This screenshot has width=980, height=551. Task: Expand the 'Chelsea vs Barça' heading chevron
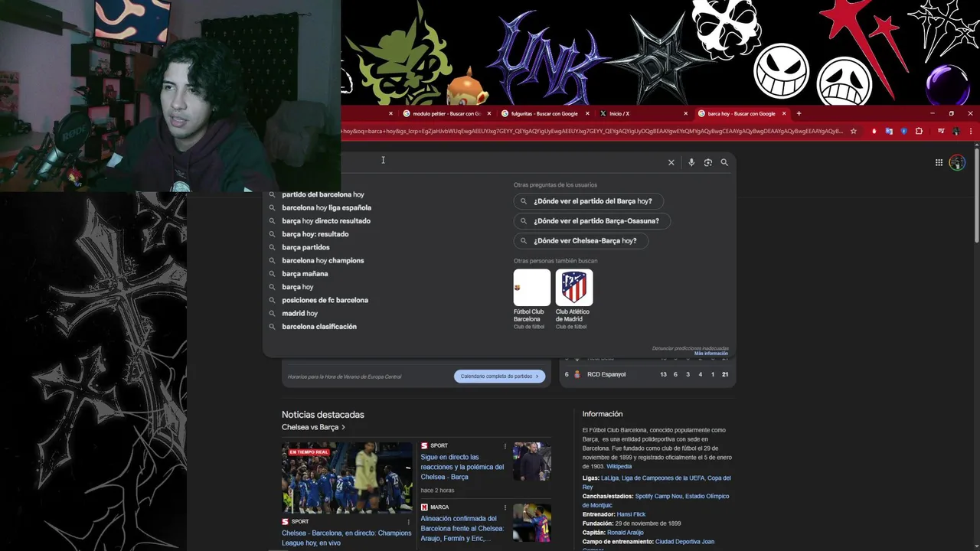344,427
